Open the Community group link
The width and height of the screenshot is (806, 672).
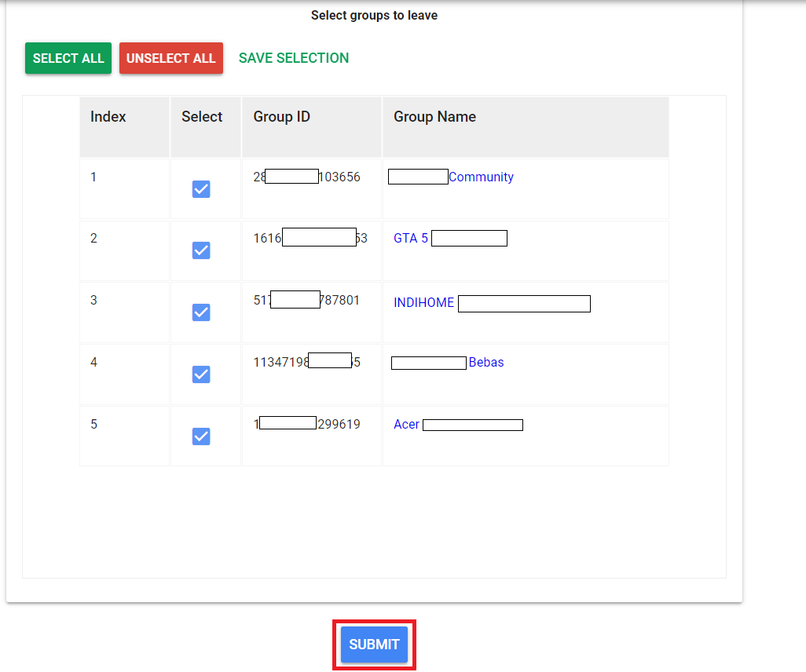click(481, 177)
